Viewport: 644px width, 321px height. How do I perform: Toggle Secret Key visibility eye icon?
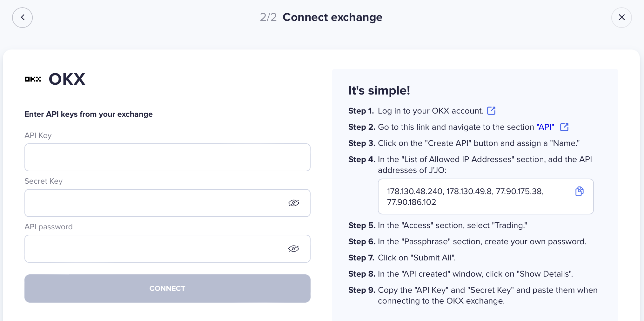click(x=294, y=203)
